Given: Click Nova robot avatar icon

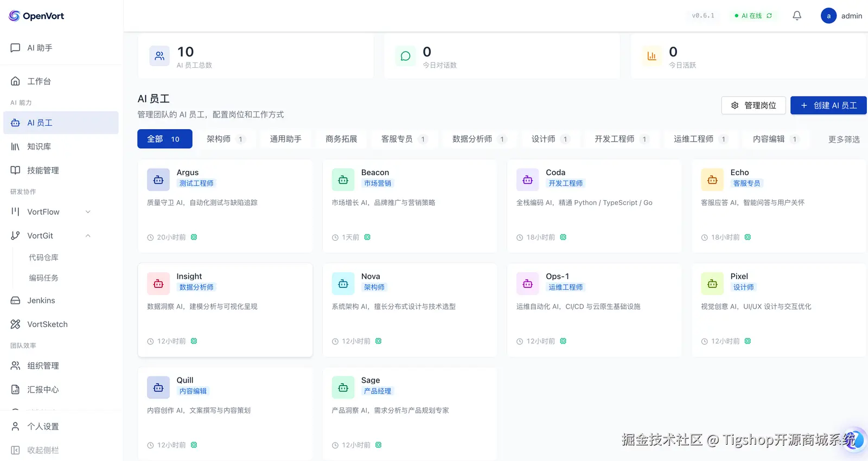Looking at the screenshot, I should point(343,284).
